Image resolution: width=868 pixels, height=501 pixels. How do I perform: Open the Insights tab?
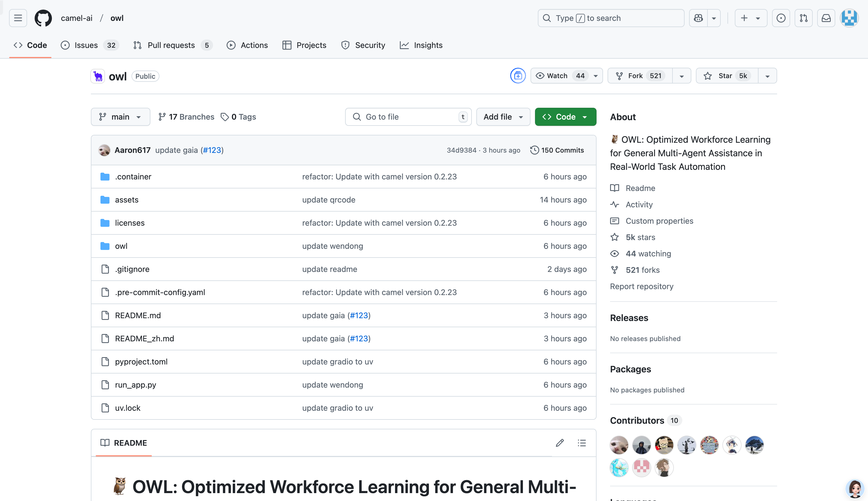pyautogui.click(x=421, y=45)
